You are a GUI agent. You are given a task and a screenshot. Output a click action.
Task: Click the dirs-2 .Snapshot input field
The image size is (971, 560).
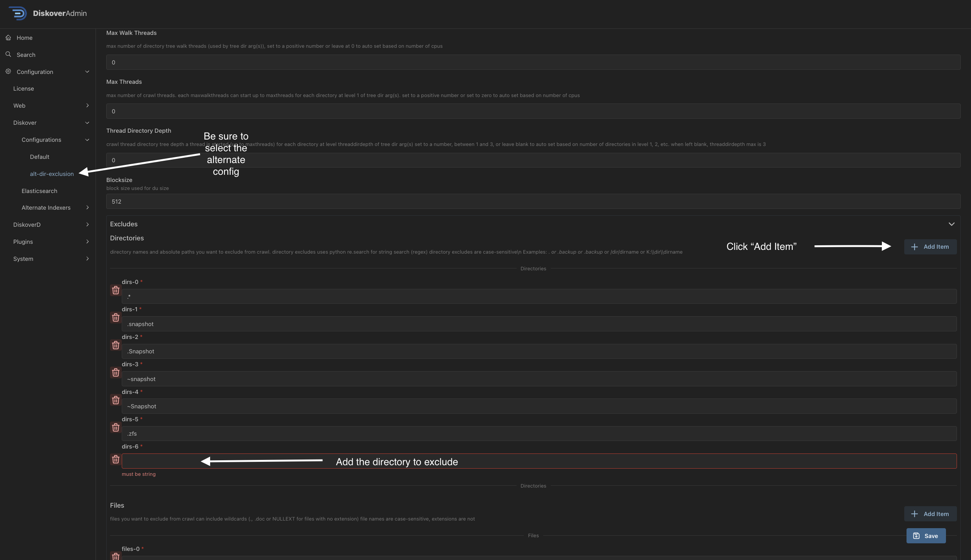pos(539,351)
